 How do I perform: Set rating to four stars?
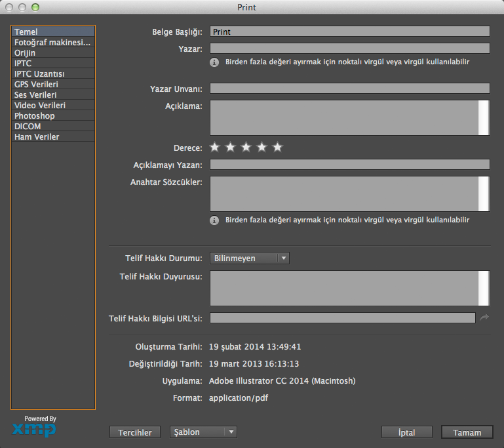[262, 148]
